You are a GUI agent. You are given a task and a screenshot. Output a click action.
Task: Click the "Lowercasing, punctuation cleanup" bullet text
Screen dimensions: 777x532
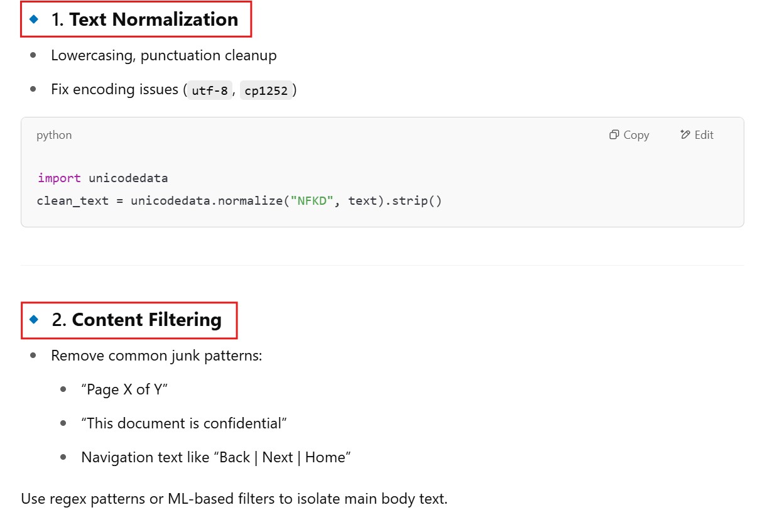coord(163,55)
